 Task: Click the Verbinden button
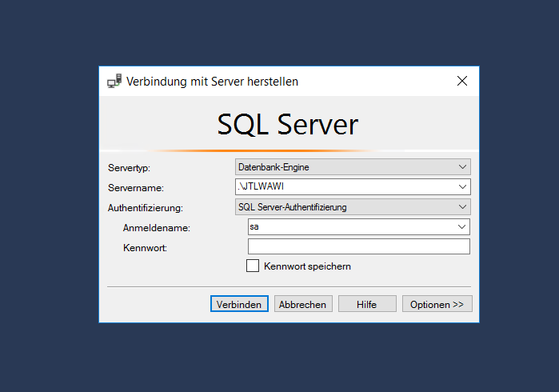(x=239, y=304)
